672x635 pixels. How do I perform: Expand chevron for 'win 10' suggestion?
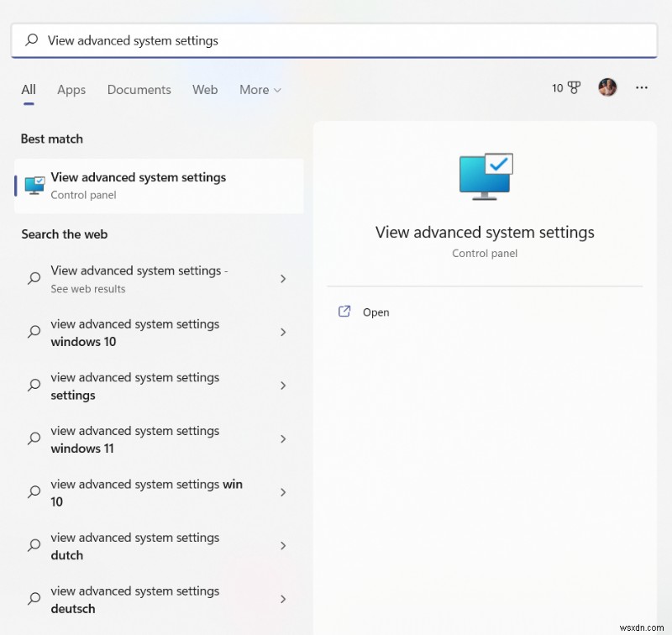tap(283, 492)
